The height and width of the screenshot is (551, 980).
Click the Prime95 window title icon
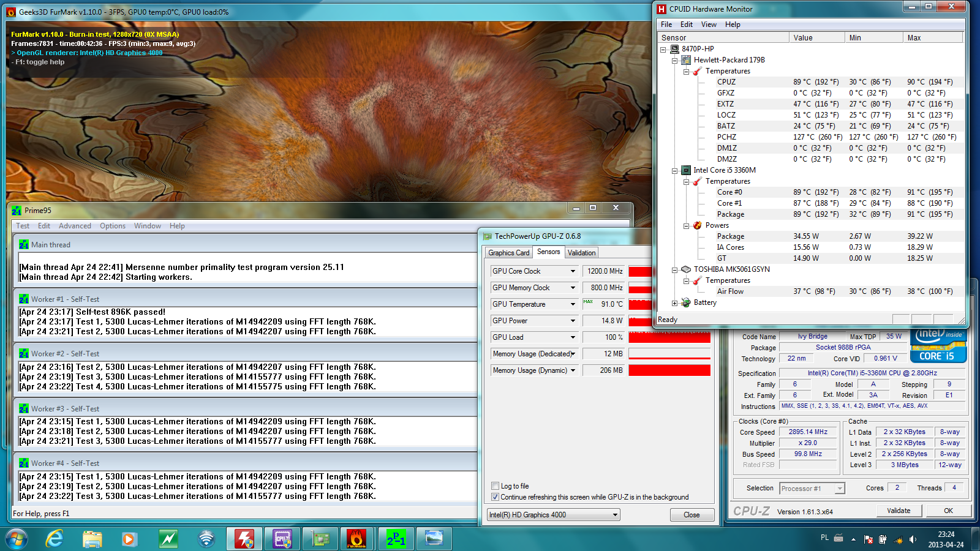(x=17, y=210)
